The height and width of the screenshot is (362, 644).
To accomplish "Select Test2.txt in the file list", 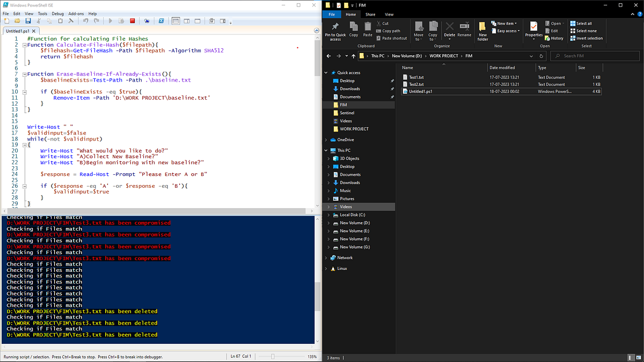I will (x=416, y=84).
